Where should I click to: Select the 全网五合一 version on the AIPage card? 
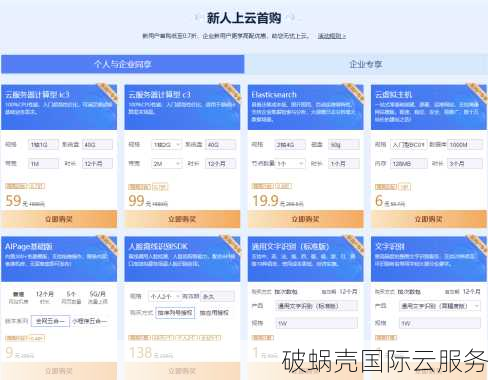[51, 321]
